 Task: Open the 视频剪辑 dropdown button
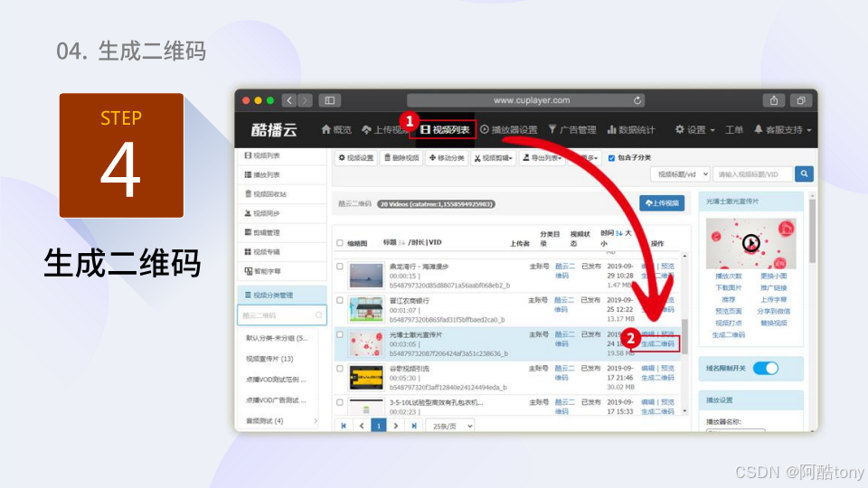click(x=494, y=157)
